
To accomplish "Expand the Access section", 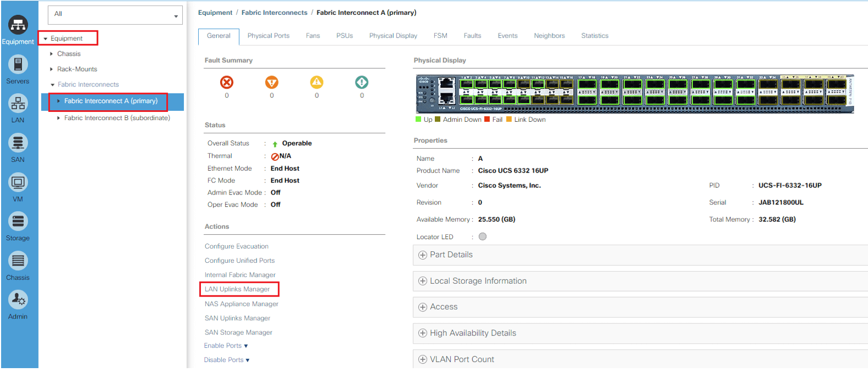I will click(423, 307).
